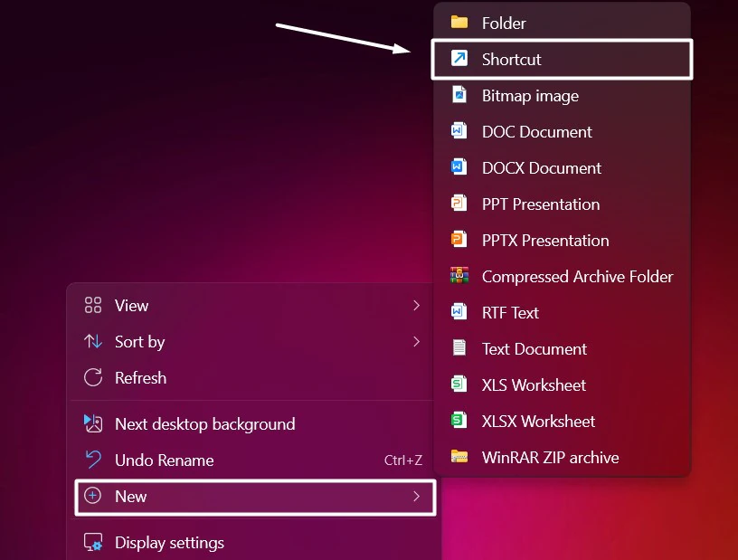738x560 pixels.
Task: Create a new XLS Worksheet
Action: 562,385
